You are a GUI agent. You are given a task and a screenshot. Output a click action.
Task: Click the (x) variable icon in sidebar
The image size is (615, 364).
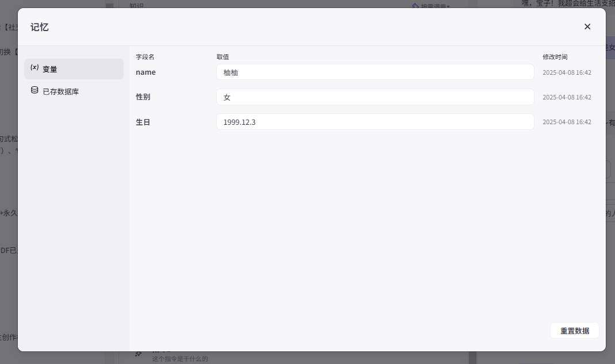(x=35, y=68)
